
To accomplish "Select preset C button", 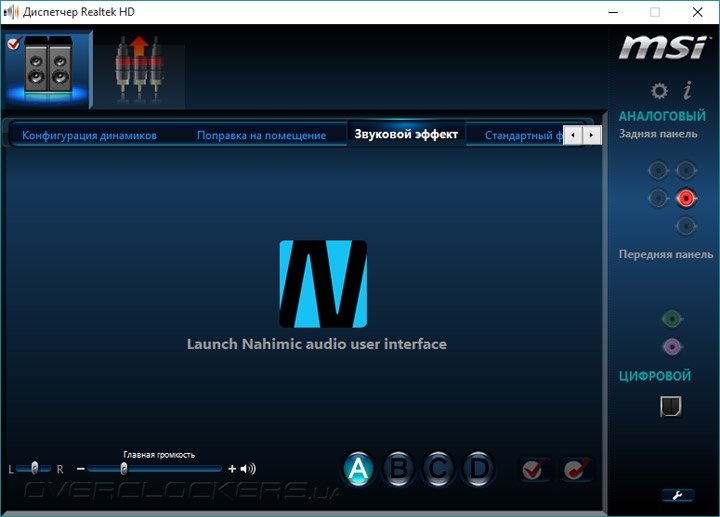I will click(x=438, y=469).
